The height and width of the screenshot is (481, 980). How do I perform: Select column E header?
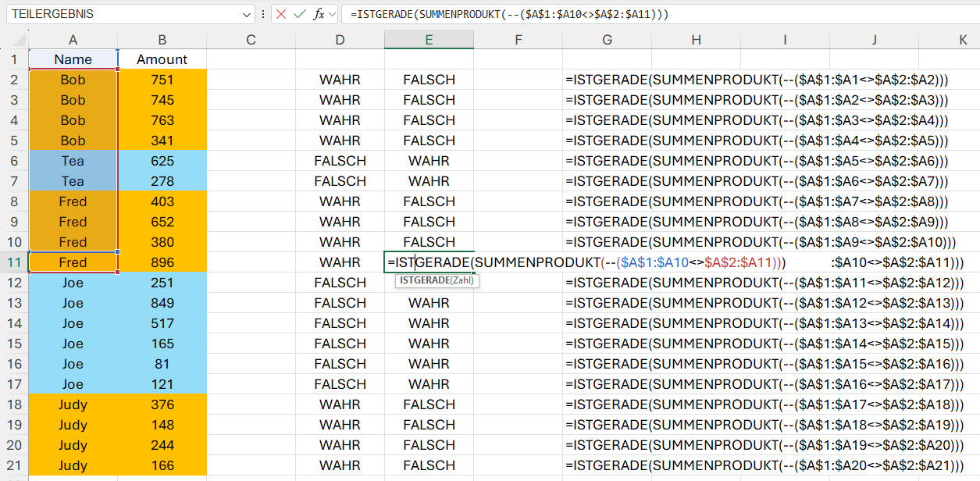pos(429,40)
